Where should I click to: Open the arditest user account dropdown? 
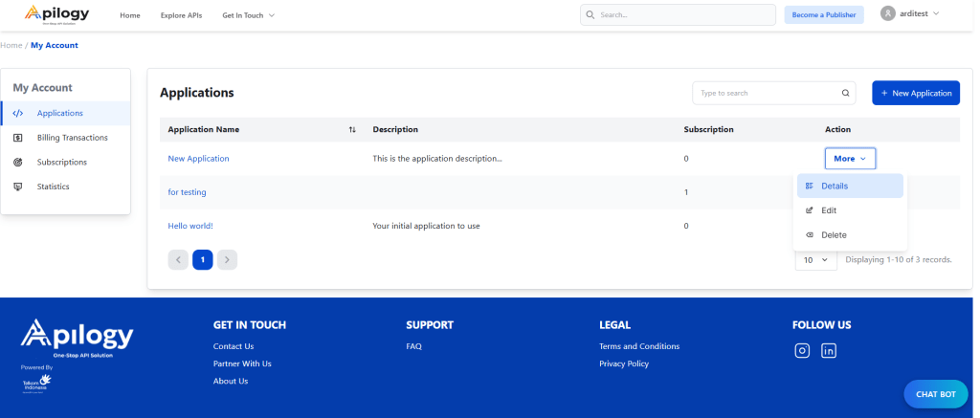[x=910, y=14]
